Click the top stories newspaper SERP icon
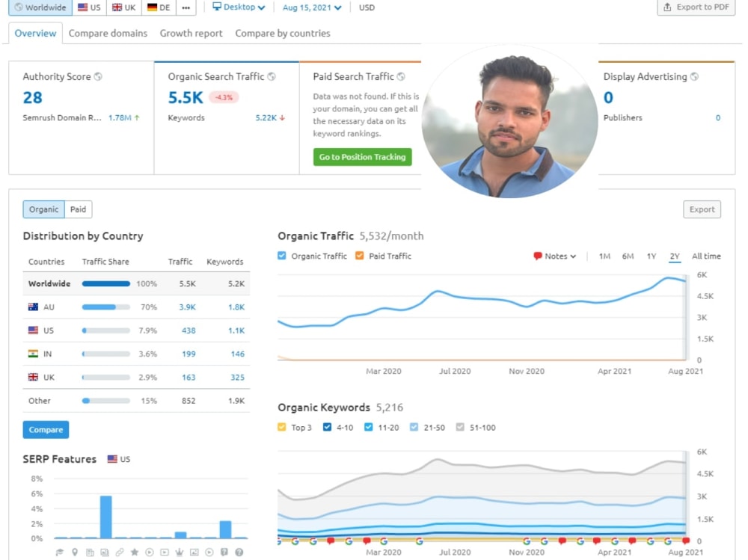Screen dimensions: 748x560 pyautogui.click(x=90, y=553)
